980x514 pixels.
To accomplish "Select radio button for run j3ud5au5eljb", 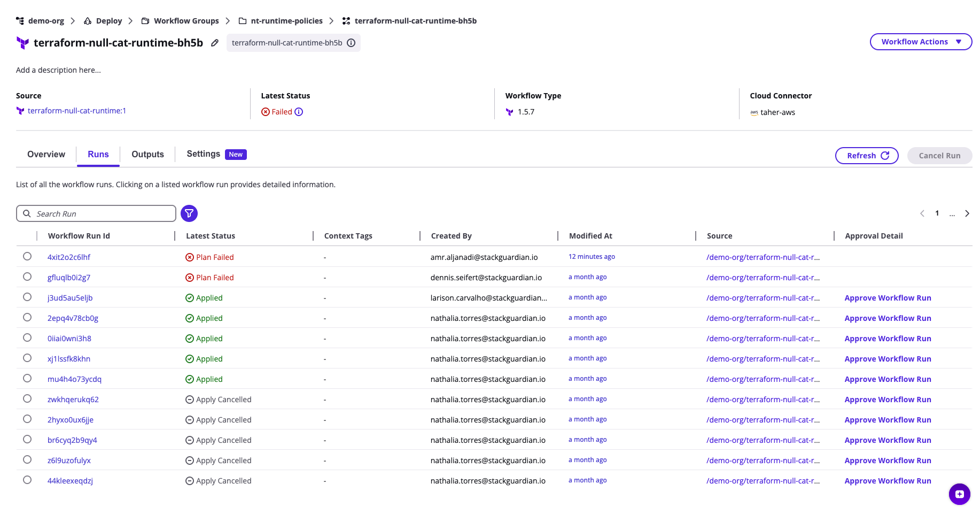I will (x=27, y=297).
